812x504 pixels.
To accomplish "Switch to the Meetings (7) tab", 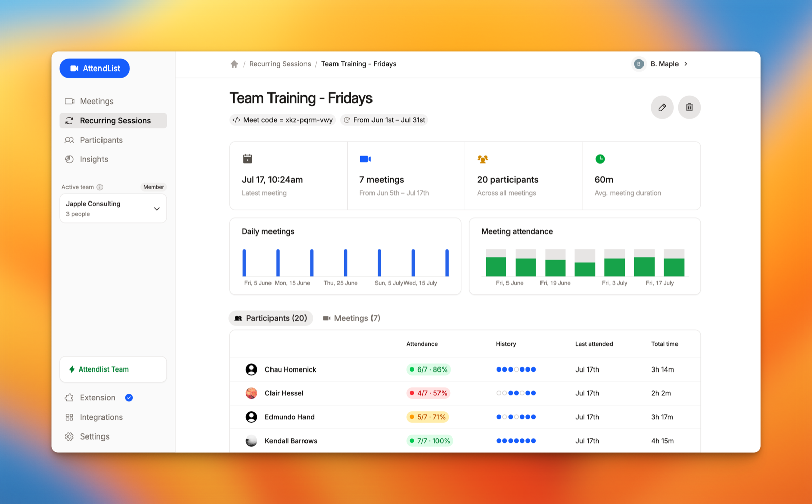I will [x=351, y=318].
